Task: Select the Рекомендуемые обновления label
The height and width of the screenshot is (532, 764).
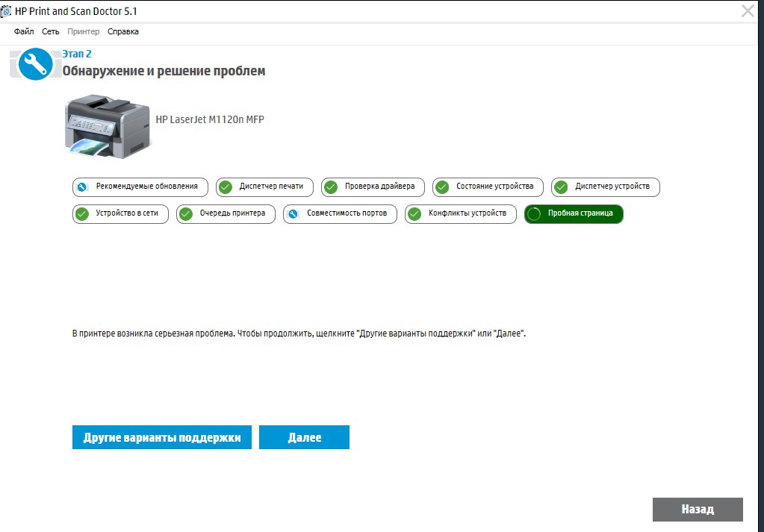Action: click(146, 186)
